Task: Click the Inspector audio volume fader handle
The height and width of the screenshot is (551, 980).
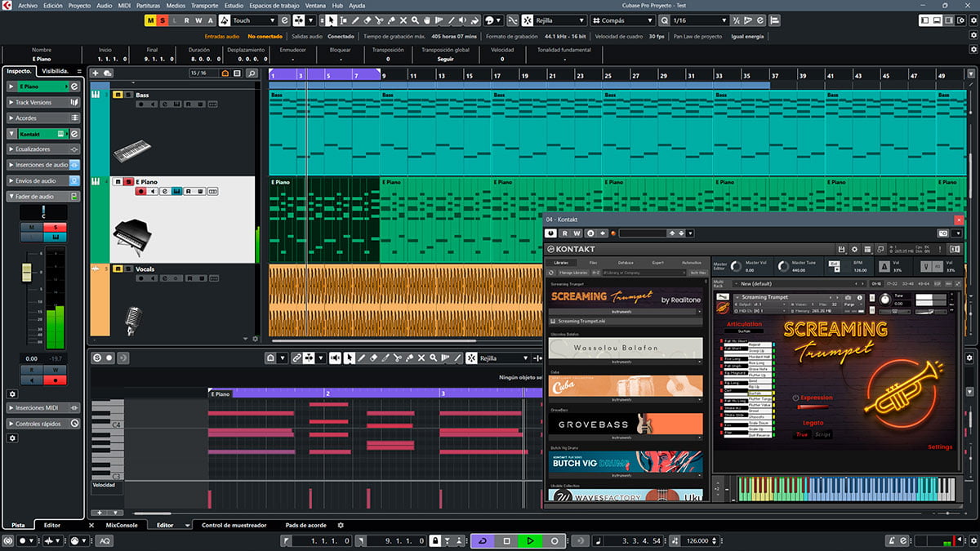Action: click(27, 272)
